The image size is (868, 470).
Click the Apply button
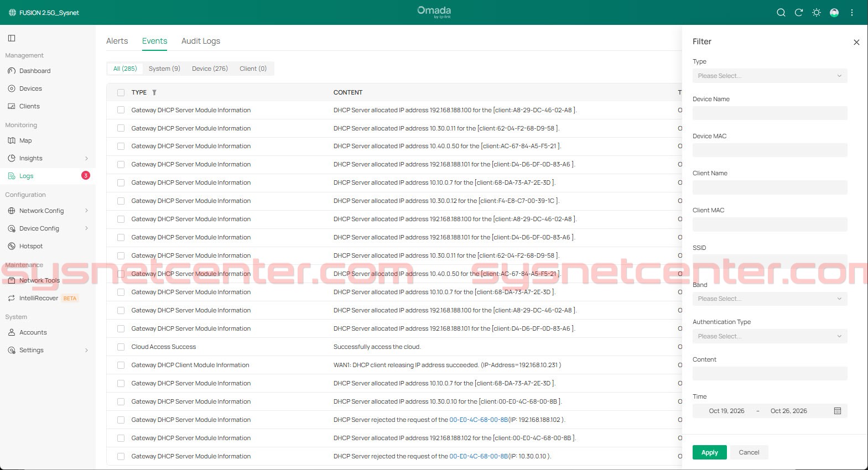(x=710, y=452)
